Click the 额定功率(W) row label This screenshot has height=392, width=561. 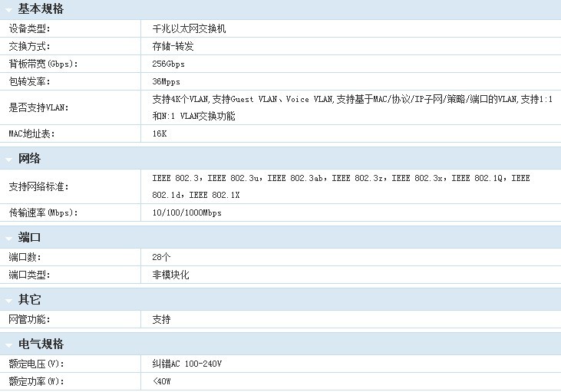coord(36,381)
